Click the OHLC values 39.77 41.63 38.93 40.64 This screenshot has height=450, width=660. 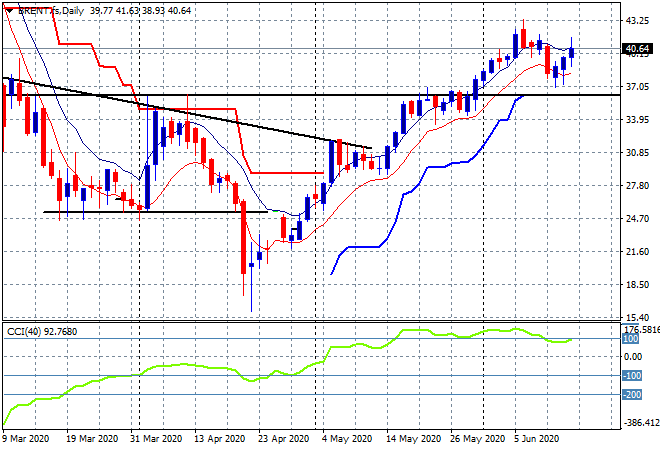click(140, 11)
